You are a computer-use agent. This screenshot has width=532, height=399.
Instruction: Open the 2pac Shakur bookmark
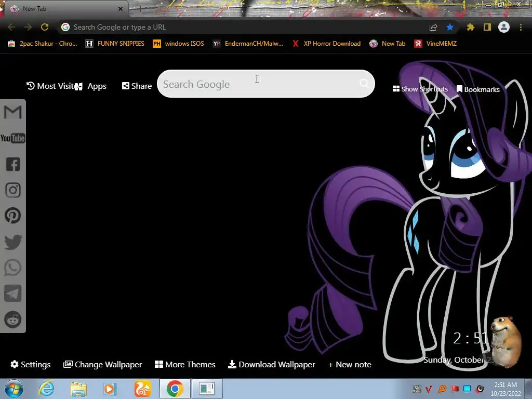(43, 44)
